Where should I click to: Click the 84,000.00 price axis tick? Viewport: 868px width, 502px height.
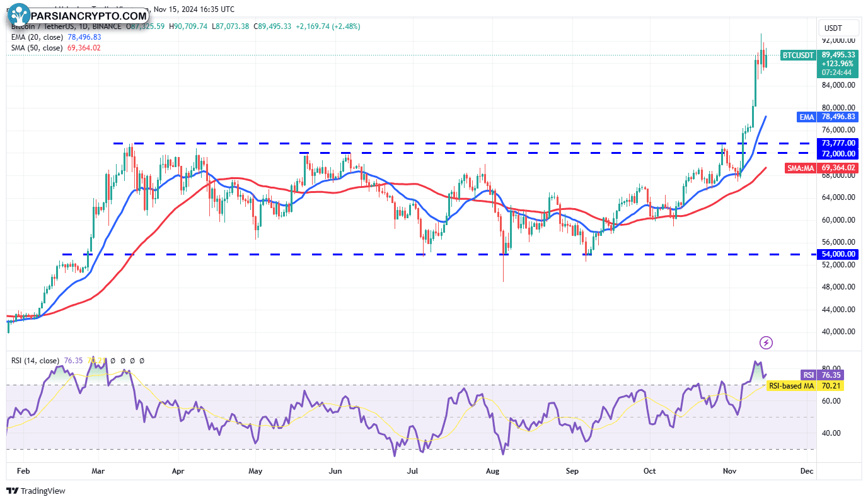point(838,85)
